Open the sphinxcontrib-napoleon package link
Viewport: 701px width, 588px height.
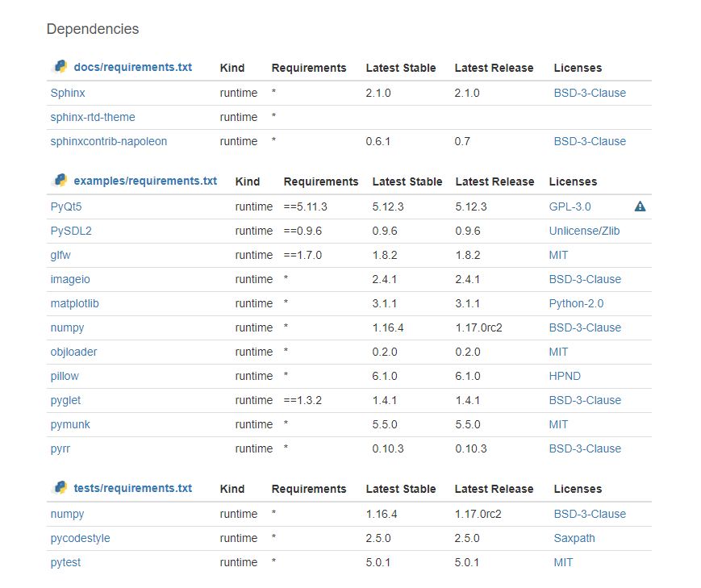(x=109, y=141)
